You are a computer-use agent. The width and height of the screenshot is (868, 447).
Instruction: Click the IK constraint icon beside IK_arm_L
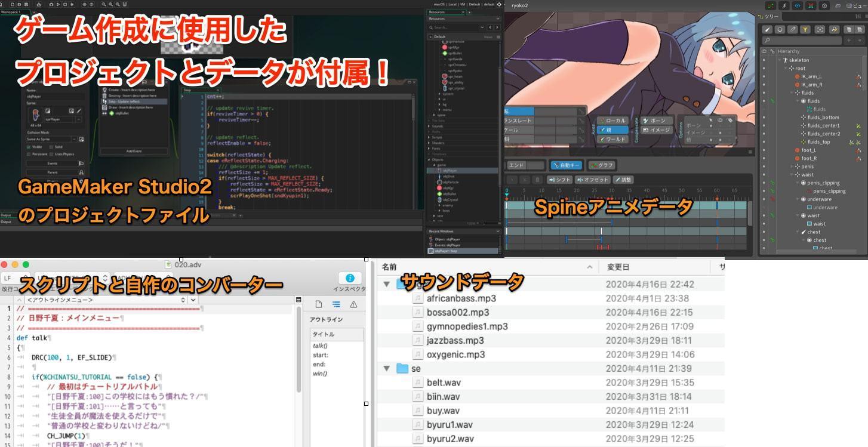pos(859,77)
